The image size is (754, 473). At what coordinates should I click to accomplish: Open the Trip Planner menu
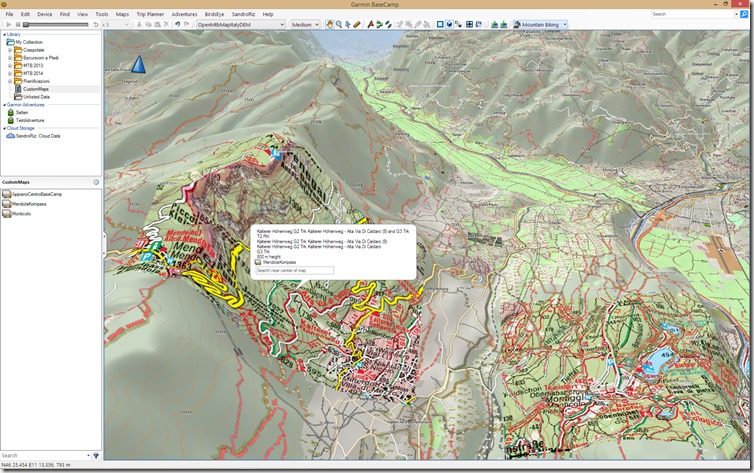click(x=150, y=14)
